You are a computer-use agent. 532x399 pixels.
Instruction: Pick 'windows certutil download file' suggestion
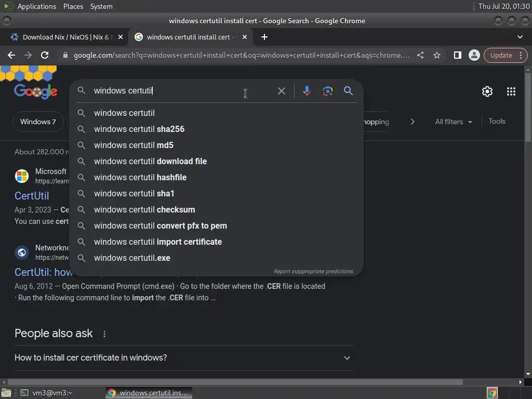pos(217,162)
